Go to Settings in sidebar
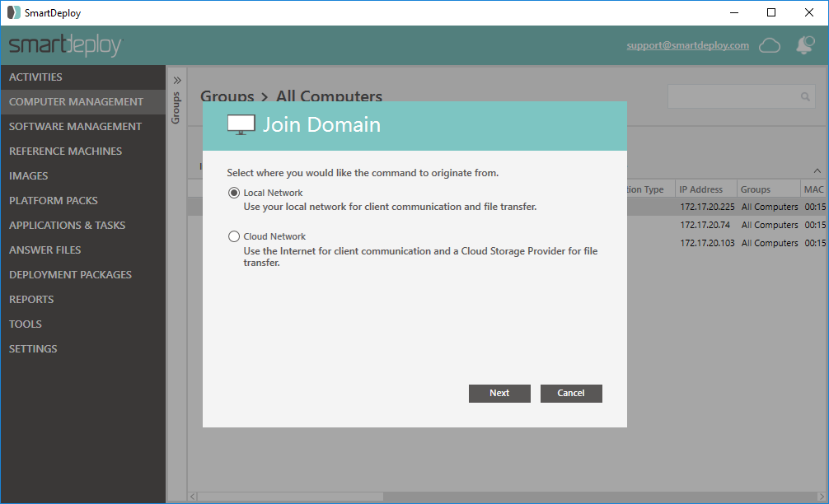This screenshot has width=829, height=504. point(83,348)
